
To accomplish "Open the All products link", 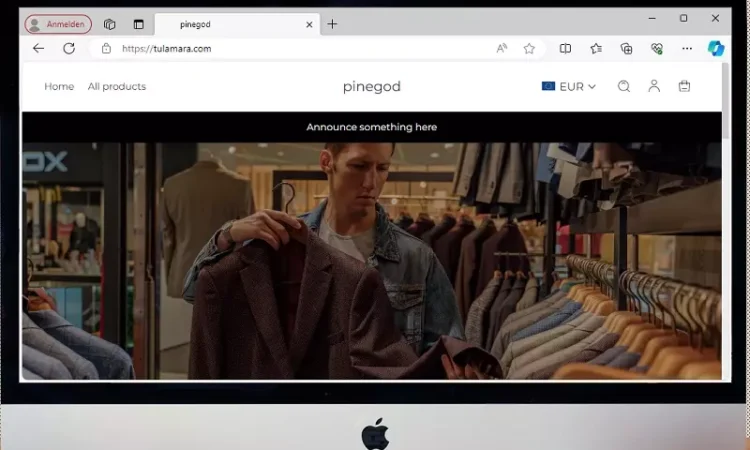I will pos(117,87).
